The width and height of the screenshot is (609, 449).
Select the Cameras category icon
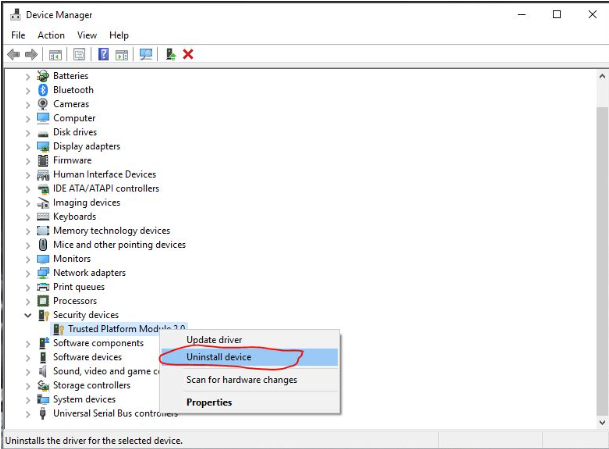click(43, 104)
